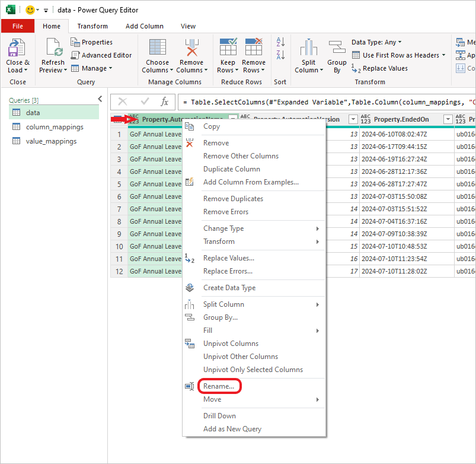
Task: Cancel the formula with the X icon
Action: [123, 101]
